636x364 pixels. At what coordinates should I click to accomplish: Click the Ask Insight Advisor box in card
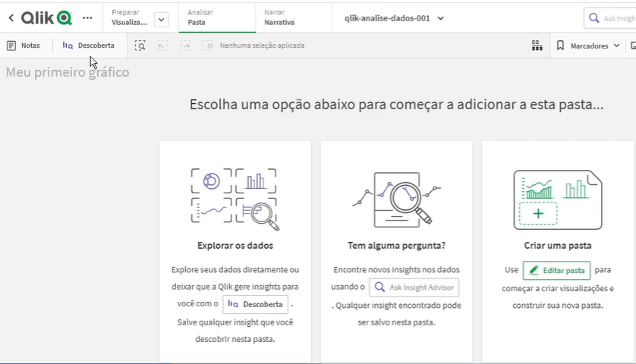[414, 287]
